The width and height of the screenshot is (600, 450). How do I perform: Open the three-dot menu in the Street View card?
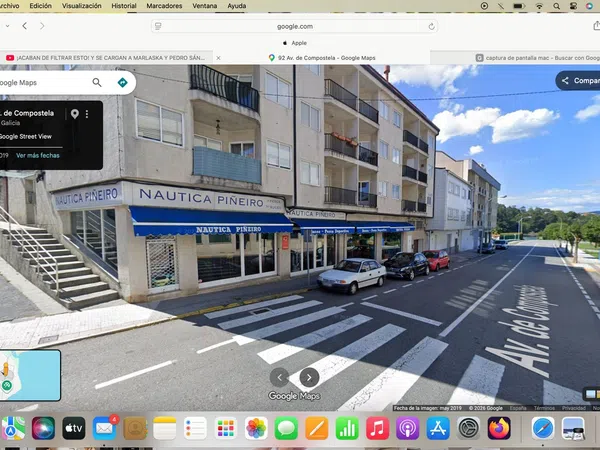click(x=87, y=114)
